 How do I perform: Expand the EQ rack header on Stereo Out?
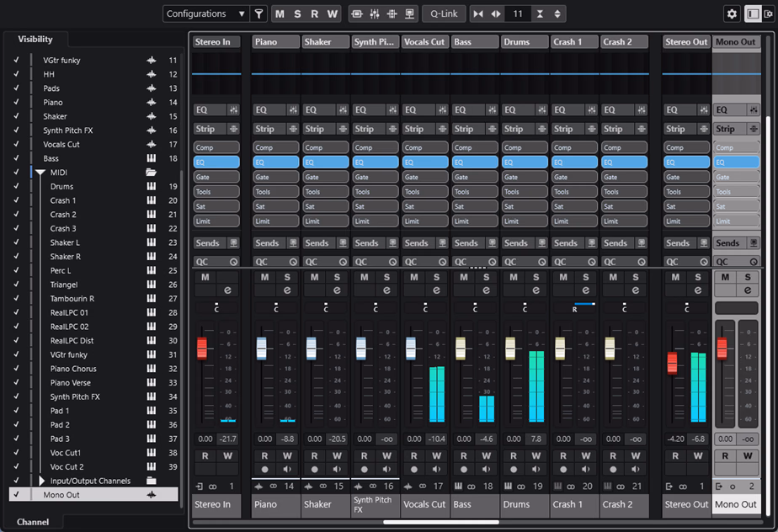(x=679, y=110)
